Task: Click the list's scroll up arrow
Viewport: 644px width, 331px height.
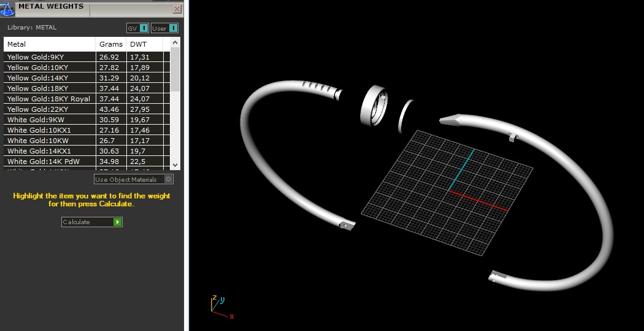Action: coord(175,42)
